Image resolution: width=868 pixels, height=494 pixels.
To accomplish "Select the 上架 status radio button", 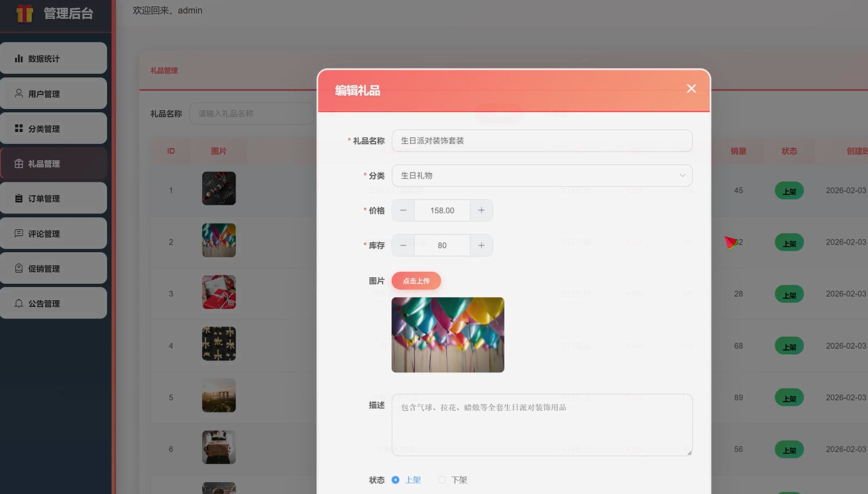I will point(396,480).
